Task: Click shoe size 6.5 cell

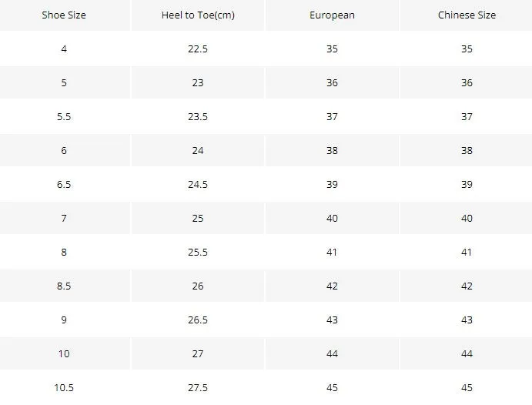Action: tap(64, 185)
